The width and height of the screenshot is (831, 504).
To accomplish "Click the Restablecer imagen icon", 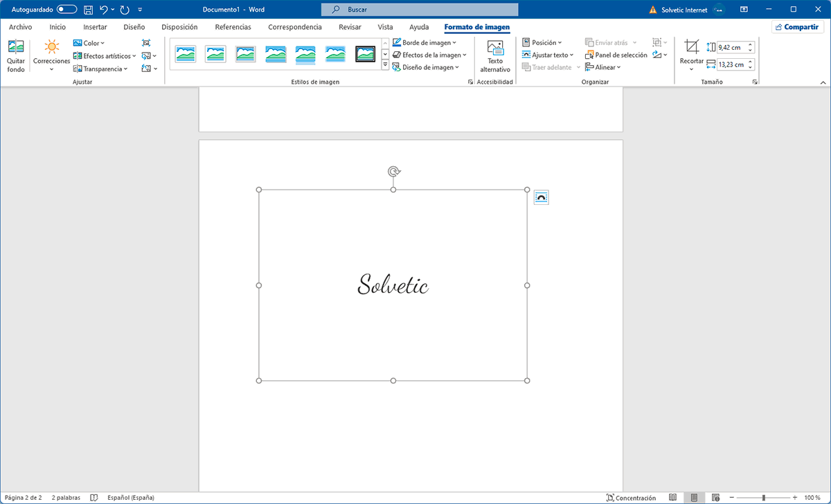I will [x=146, y=69].
